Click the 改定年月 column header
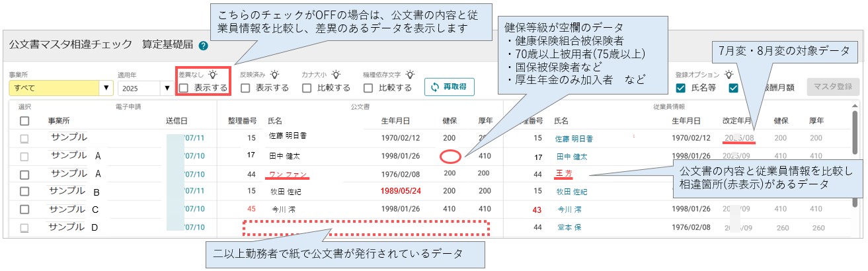 pos(737,121)
